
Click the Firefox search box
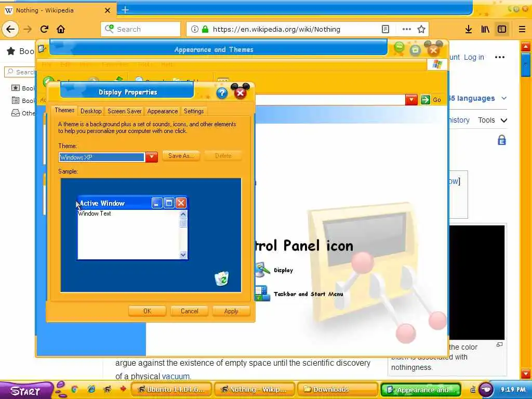tap(140, 29)
